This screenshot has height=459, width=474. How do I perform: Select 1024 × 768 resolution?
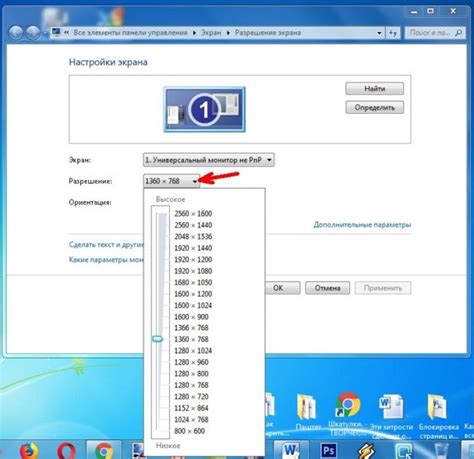coord(191,419)
